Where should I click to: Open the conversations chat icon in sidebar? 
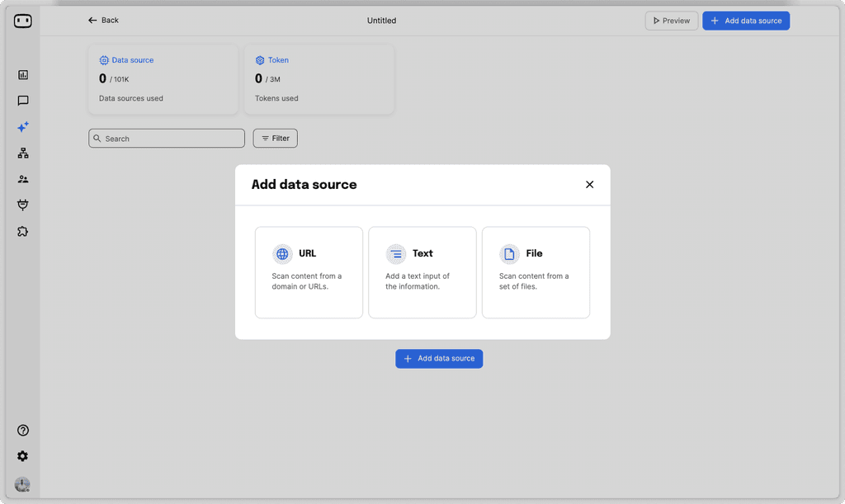coord(22,101)
